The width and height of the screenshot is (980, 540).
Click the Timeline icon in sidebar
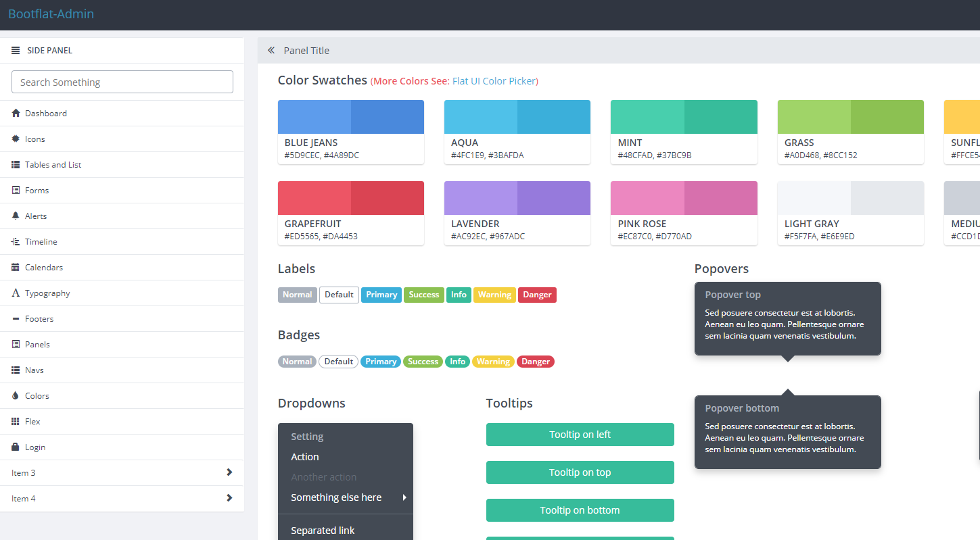[x=16, y=242]
